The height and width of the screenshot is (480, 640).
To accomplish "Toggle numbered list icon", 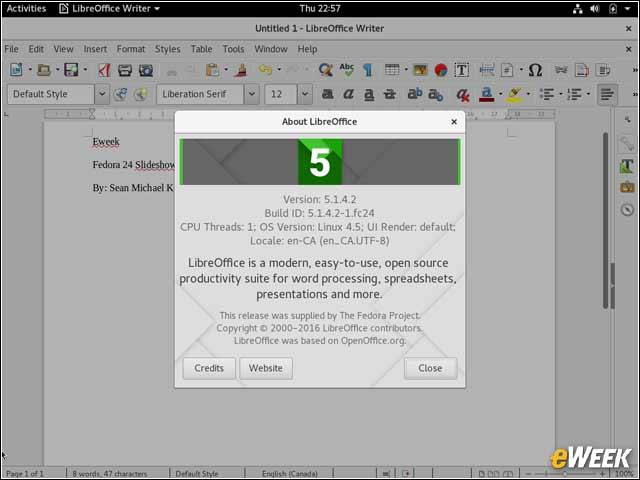I will click(574, 94).
